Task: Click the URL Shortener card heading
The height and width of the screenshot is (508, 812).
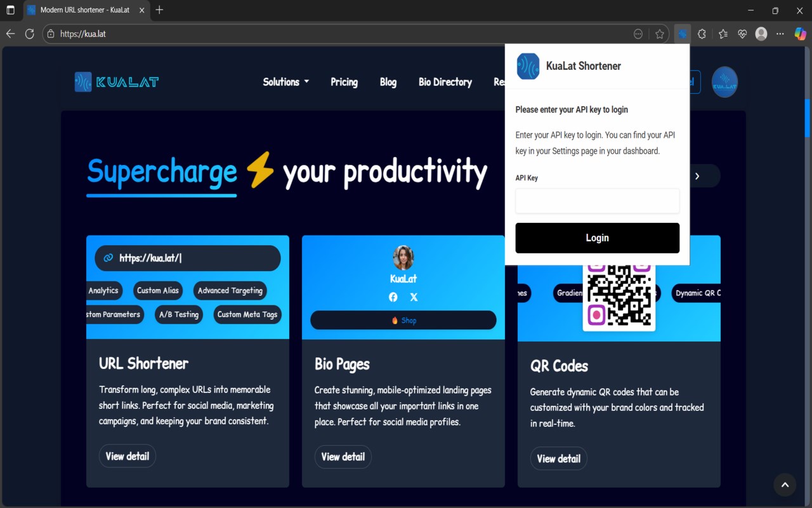Action: pyautogui.click(x=144, y=363)
